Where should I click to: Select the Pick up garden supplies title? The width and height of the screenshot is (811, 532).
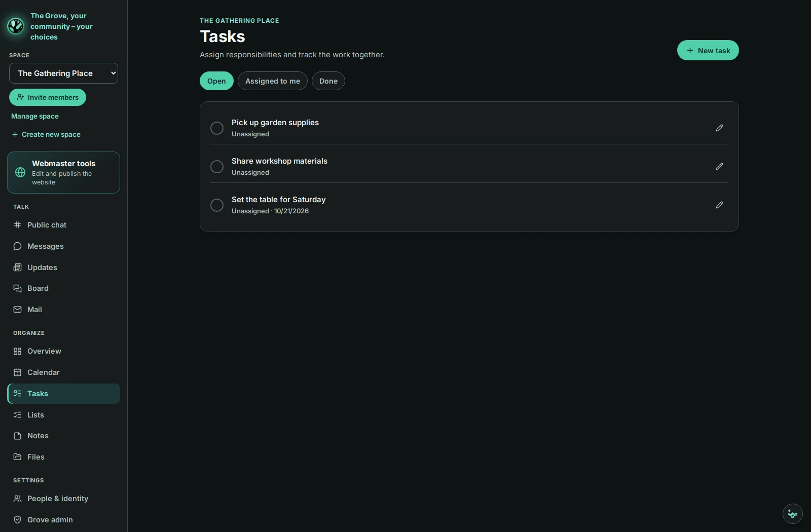coord(275,123)
